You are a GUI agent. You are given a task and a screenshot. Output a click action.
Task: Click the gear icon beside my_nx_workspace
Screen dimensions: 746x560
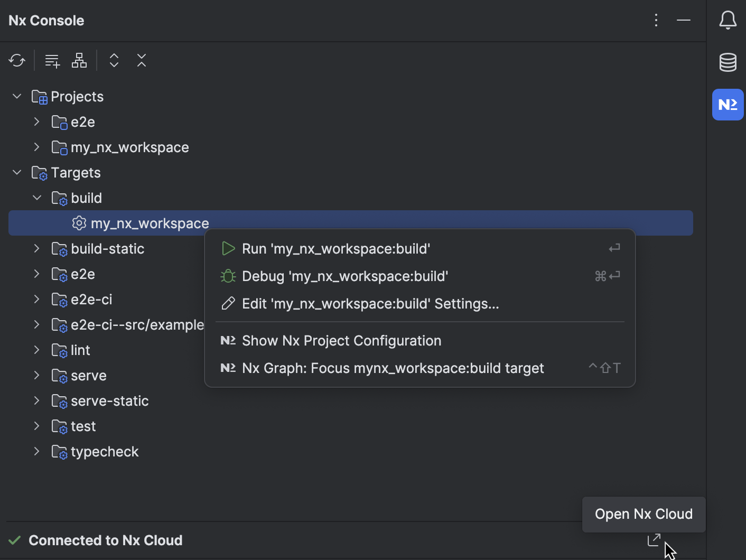click(79, 223)
